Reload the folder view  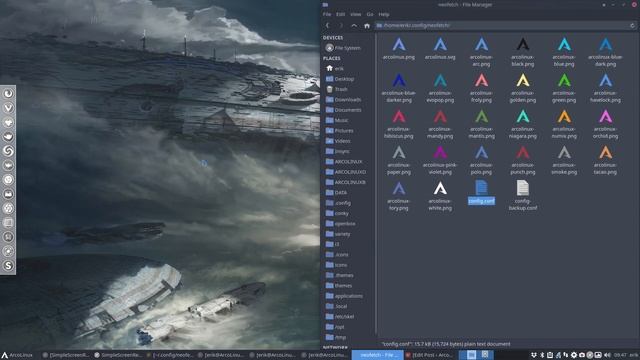[632, 25]
